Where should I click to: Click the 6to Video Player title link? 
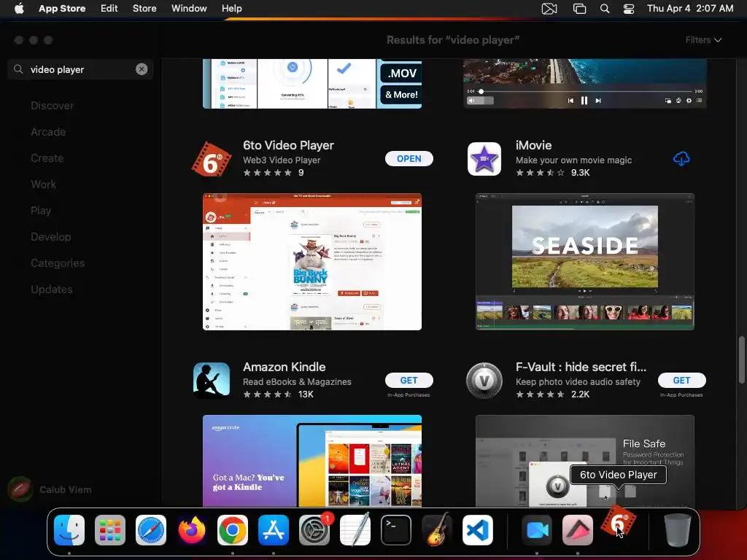(x=288, y=145)
